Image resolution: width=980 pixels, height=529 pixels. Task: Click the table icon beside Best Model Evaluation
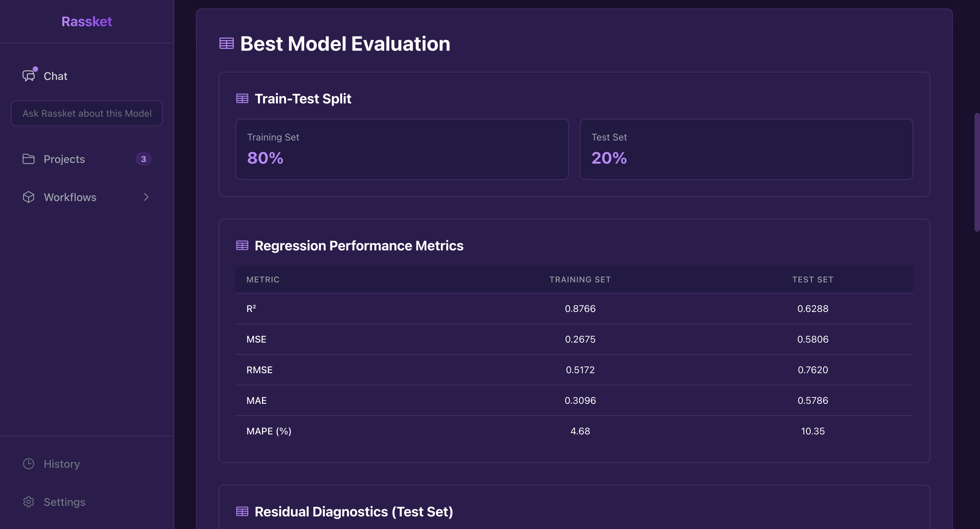[227, 43]
